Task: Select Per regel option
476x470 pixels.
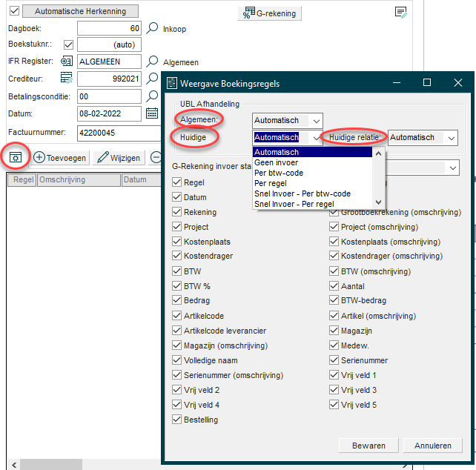Action: point(312,183)
